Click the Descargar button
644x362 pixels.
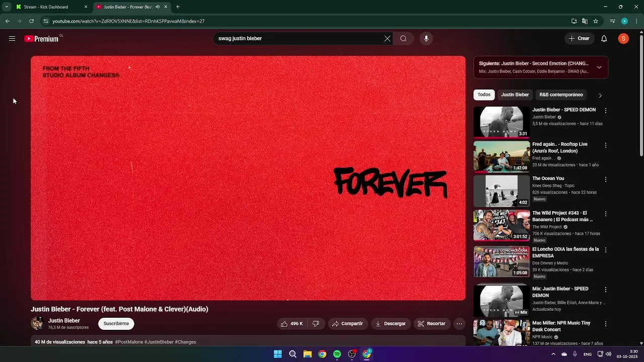tap(390, 324)
